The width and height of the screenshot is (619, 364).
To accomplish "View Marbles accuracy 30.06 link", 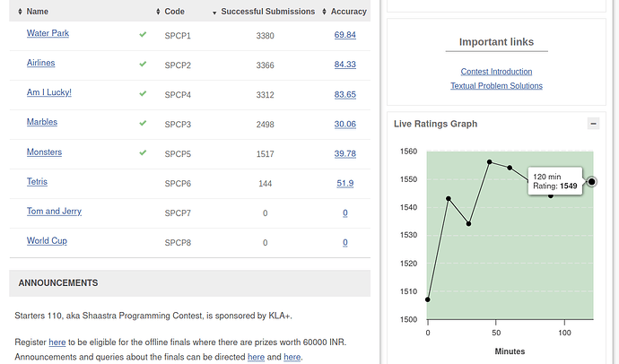I will coord(345,125).
